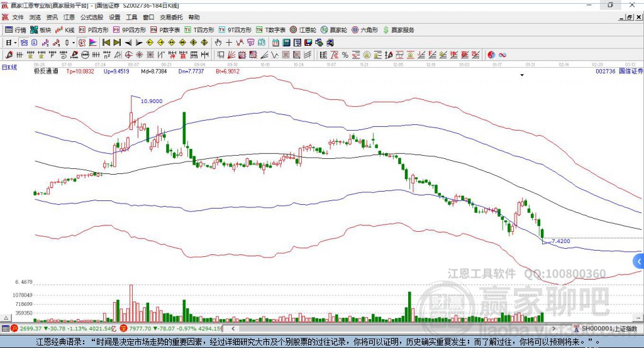Click the Tp=10.0832 indicator value
644x348 pixels.
(80, 71)
